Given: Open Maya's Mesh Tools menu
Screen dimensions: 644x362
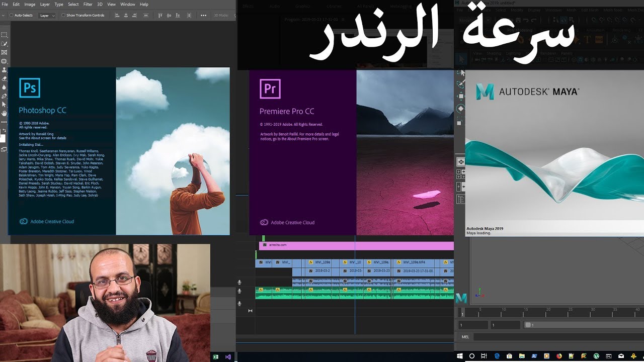Looking at the screenshot, I should tap(612, 10).
